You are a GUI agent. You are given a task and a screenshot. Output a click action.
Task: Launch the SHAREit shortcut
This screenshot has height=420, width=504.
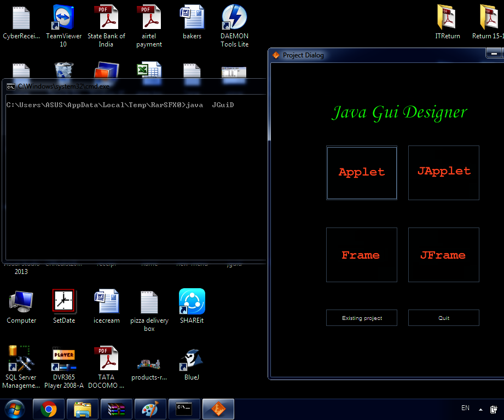192,306
